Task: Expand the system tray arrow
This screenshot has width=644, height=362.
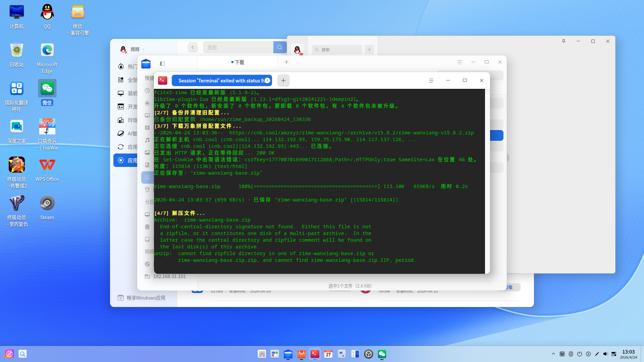Action: tap(553, 354)
